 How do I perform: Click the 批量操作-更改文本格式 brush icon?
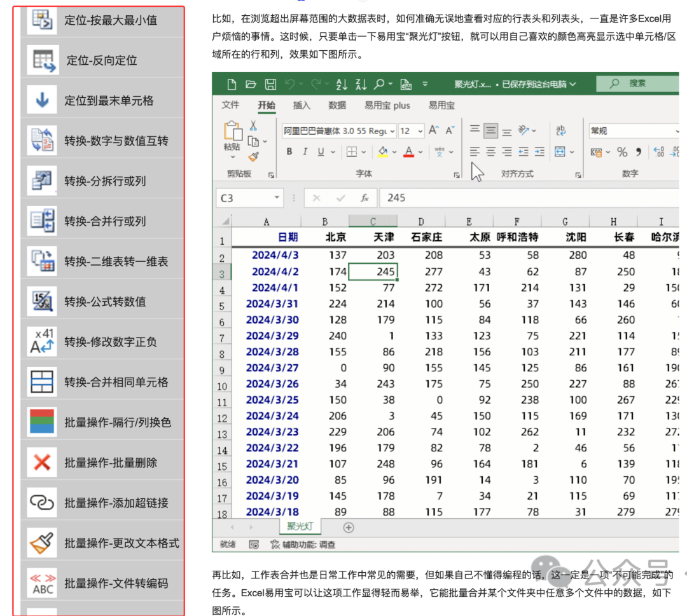click(x=42, y=543)
